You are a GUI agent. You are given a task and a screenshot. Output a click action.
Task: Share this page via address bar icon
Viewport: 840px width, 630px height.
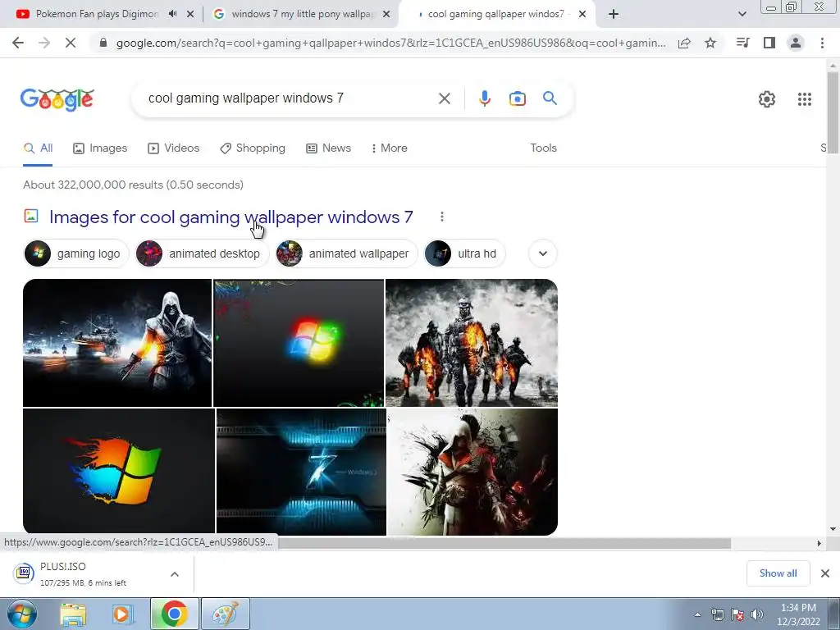(x=684, y=43)
